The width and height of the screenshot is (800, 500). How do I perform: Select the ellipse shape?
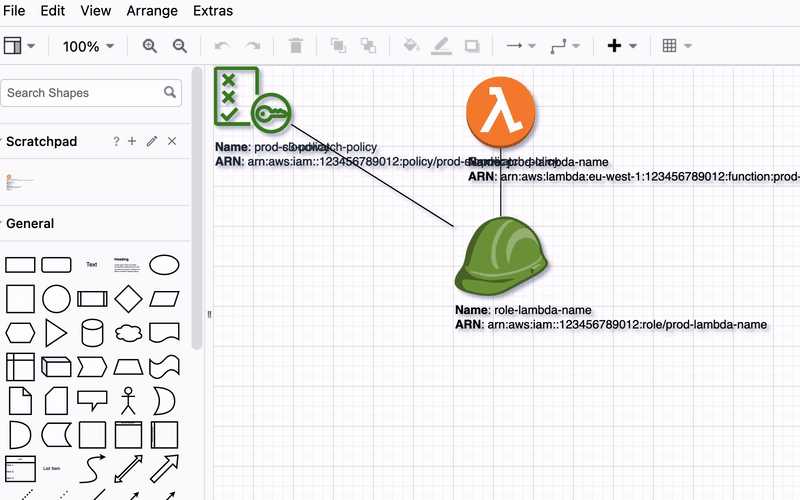coord(164,265)
